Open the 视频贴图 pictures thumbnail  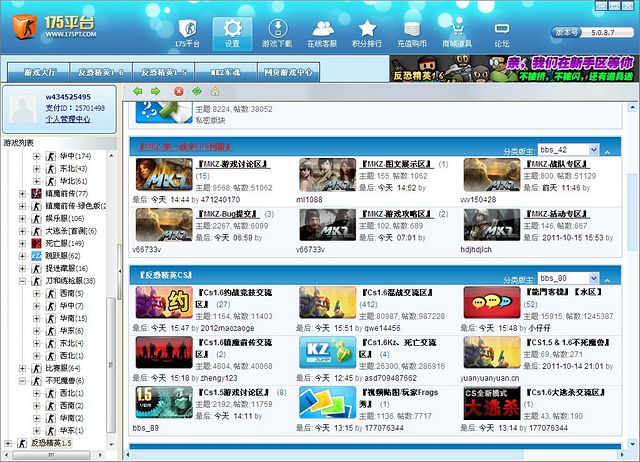327,403
